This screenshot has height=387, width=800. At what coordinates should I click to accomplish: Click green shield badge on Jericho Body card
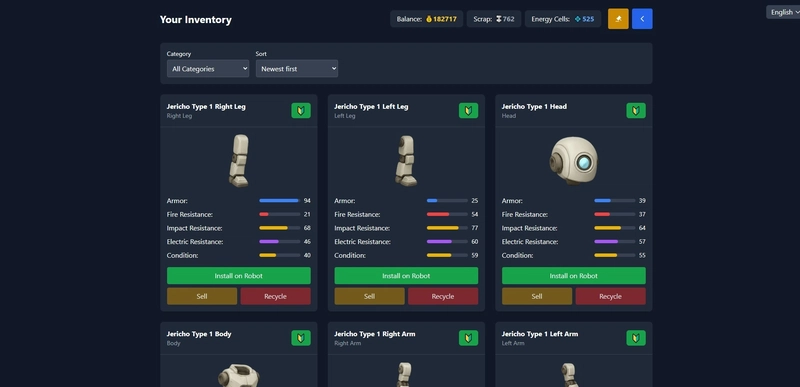pos(301,338)
